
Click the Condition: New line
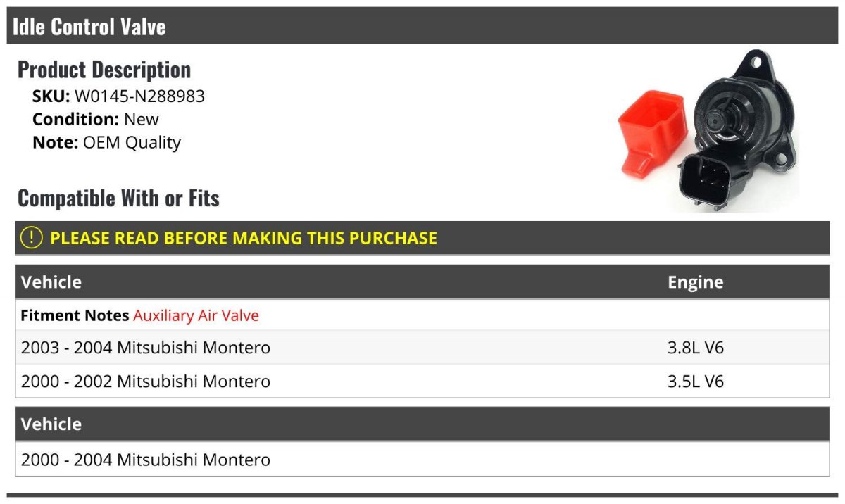(x=96, y=119)
